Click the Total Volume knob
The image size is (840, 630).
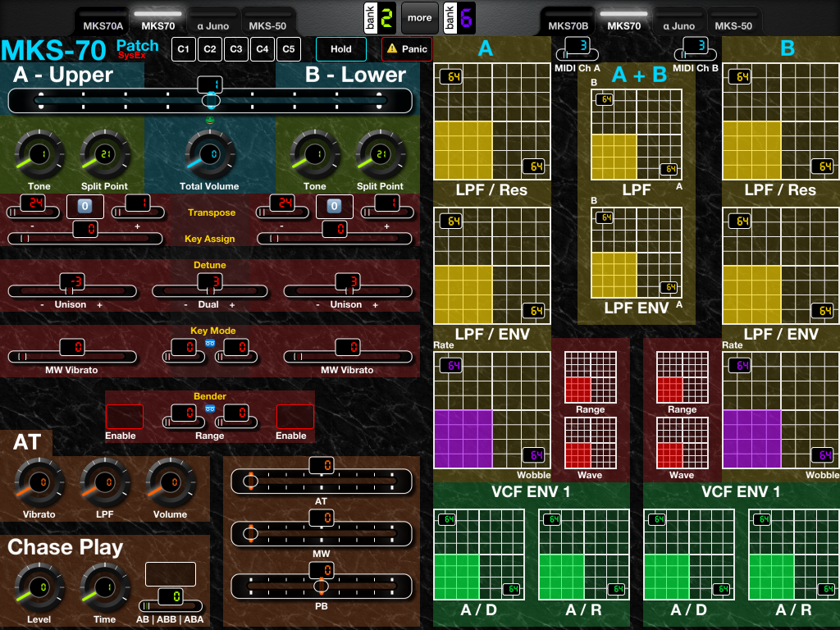(209, 155)
